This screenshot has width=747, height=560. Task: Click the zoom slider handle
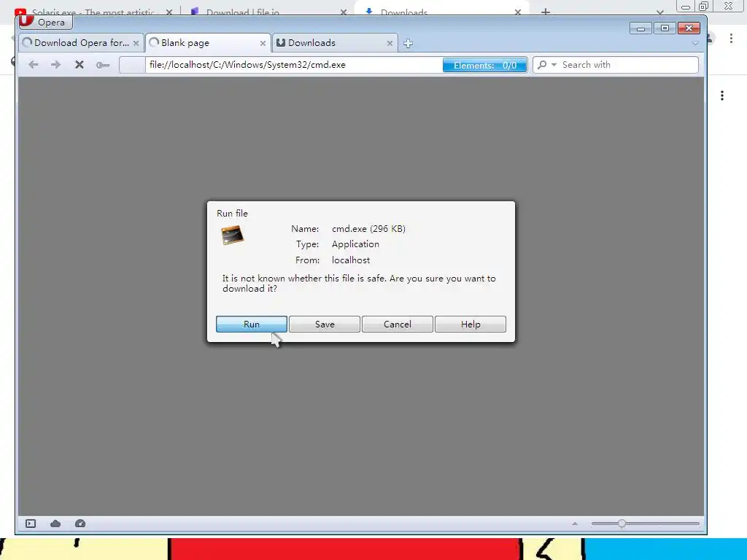coord(622,524)
